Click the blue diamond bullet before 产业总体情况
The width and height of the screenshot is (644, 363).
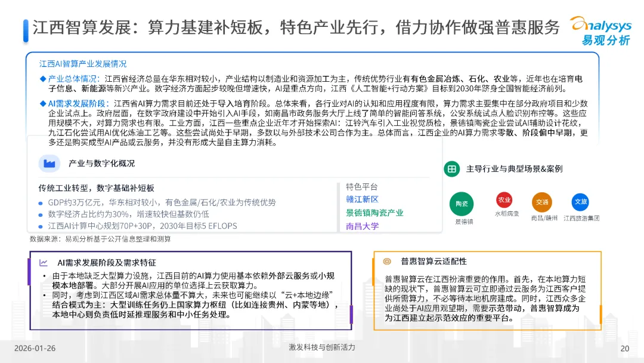pyautogui.click(x=43, y=79)
